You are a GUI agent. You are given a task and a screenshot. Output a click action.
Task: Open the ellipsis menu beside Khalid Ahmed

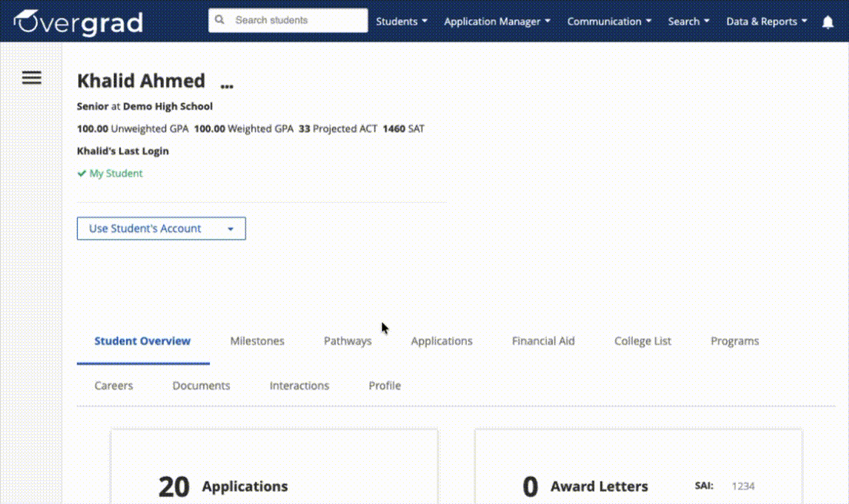pyautogui.click(x=227, y=85)
